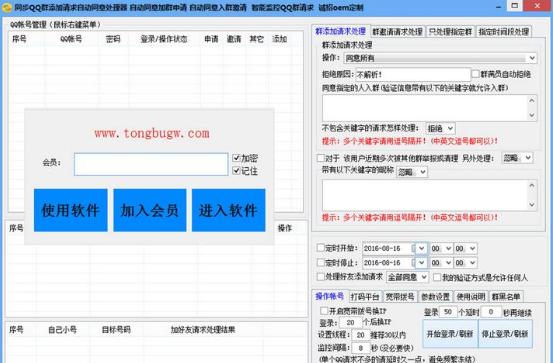Image resolution: width=553 pixels, height=363 pixels.
Task: Click the QQ帐号 column header
Action: 71,39
